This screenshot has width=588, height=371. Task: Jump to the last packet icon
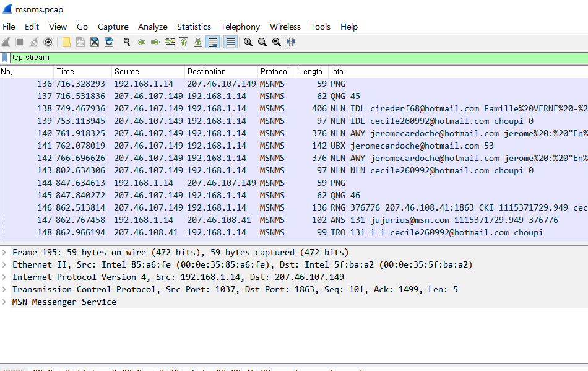coord(198,42)
